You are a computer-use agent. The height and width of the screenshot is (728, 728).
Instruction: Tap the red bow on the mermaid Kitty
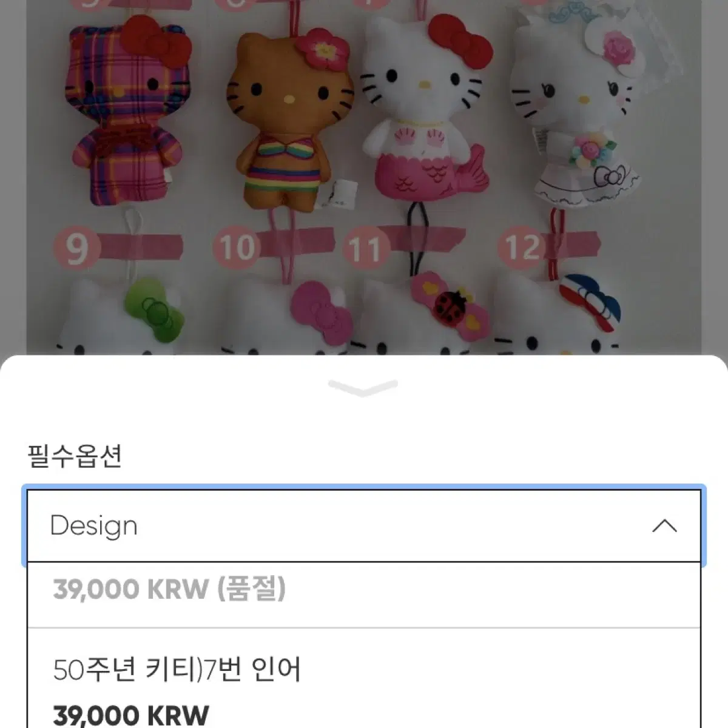[460, 41]
